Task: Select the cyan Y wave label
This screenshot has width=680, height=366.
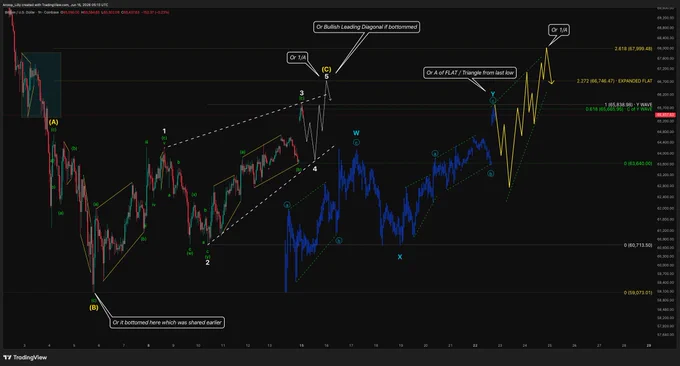Action: [493, 94]
